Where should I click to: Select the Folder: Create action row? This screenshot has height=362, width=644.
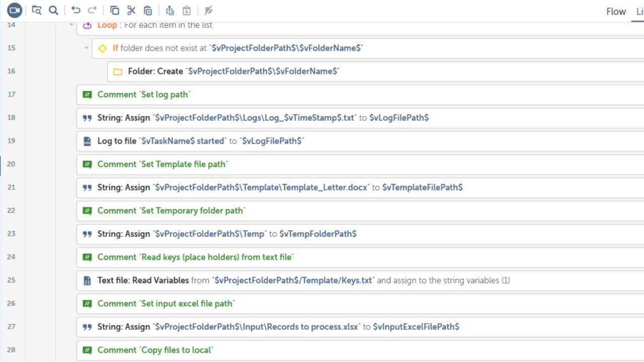[375, 71]
